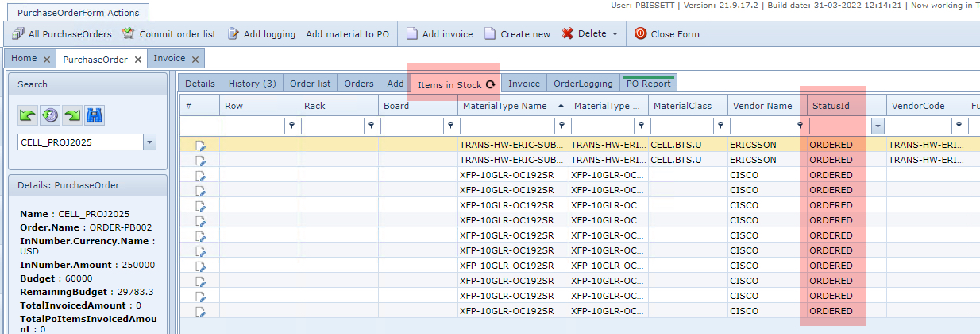Click the binoculars search icon
The image size is (980, 334).
tap(95, 115)
